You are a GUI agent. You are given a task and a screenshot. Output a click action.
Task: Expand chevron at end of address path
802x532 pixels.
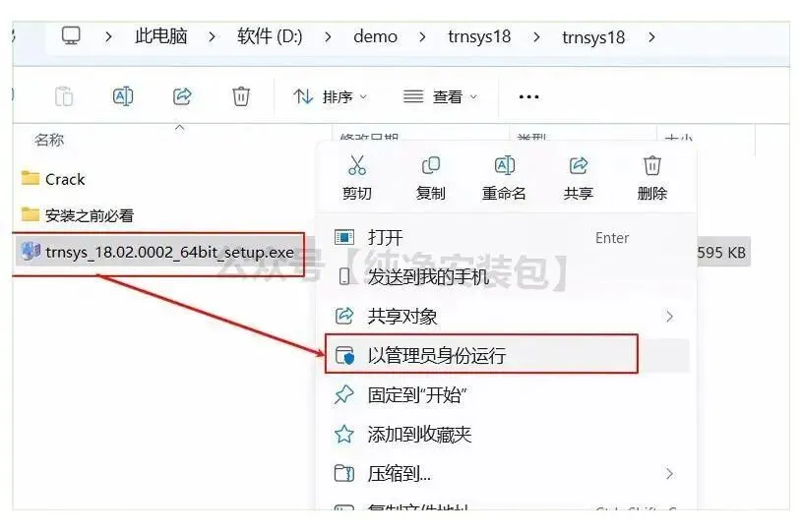651,36
